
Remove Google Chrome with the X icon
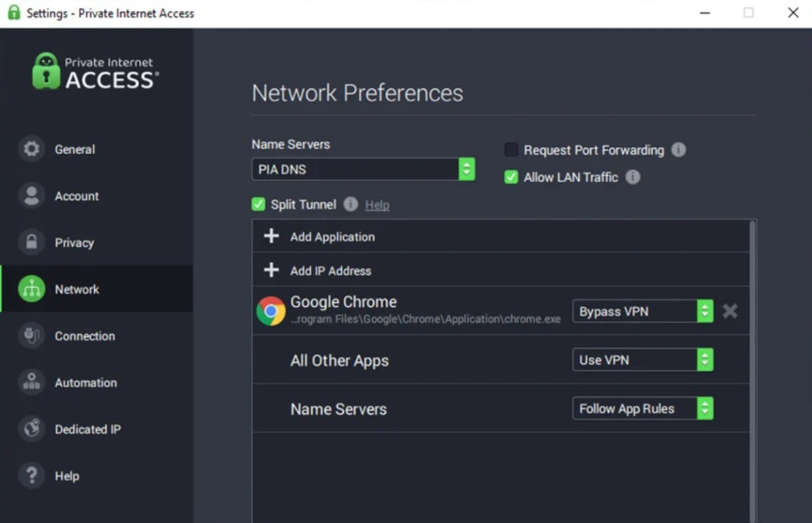730,311
